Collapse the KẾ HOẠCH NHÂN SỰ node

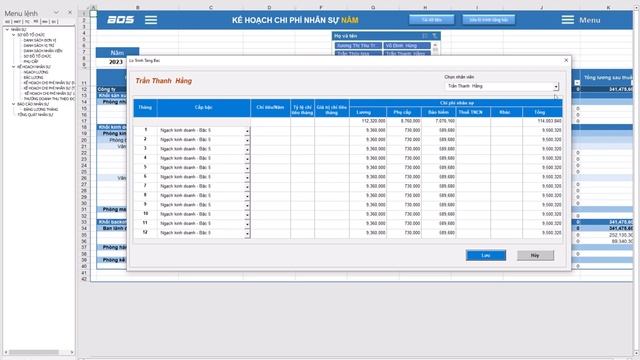(13, 67)
